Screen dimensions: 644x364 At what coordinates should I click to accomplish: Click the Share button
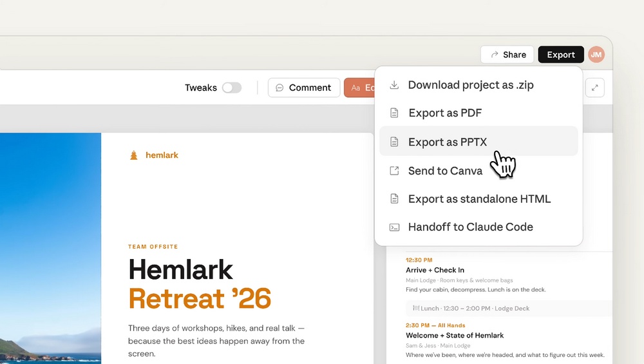tap(507, 55)
